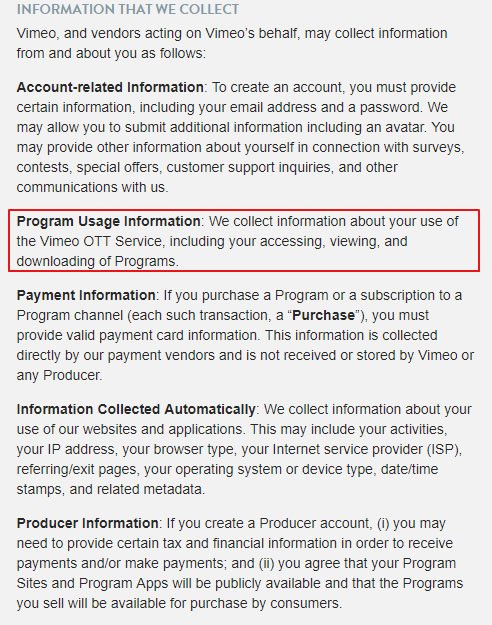Click bold 'Information Collected Automatically' label

point(136,409)
